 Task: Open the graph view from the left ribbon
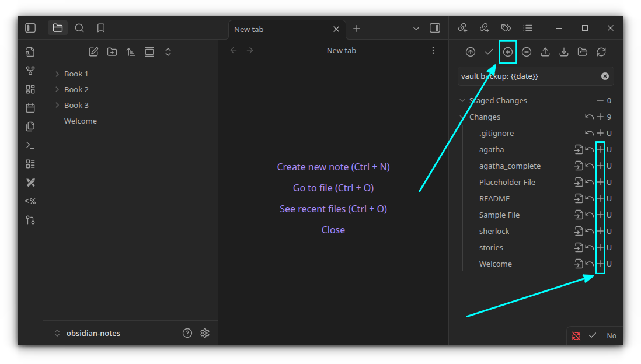tap(30, 70)
